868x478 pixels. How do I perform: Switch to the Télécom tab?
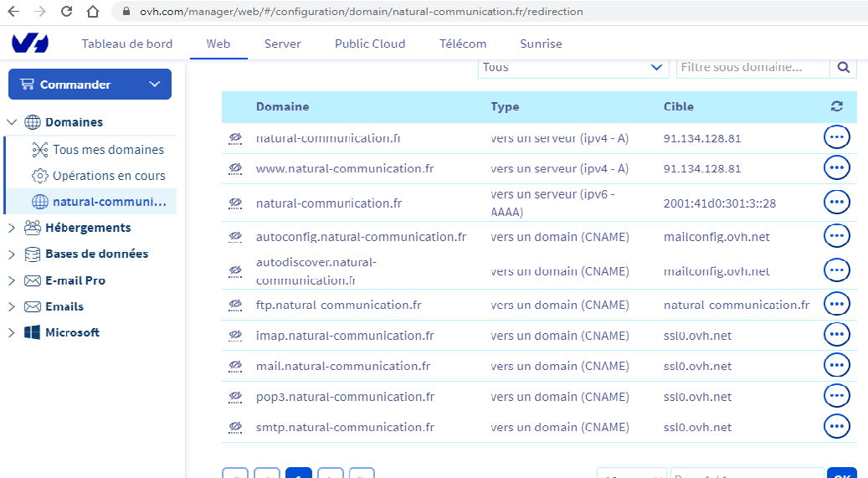pos(462,44)
